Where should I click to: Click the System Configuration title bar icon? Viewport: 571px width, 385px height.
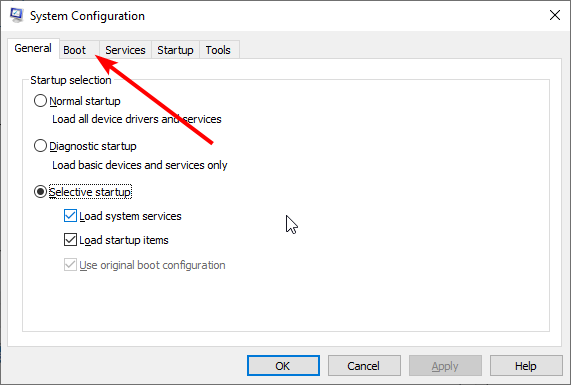coord(16,15)
